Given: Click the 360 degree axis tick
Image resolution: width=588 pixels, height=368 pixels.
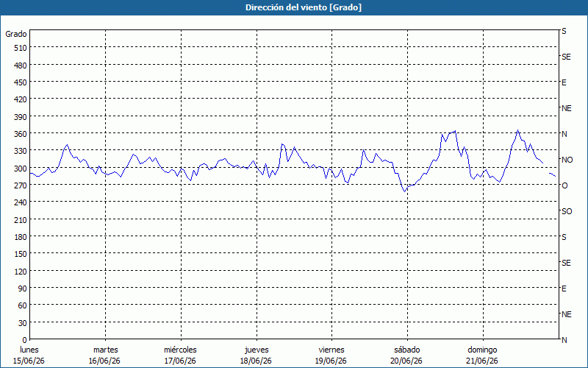Looking at the screenshot, I should pos(21,134).
